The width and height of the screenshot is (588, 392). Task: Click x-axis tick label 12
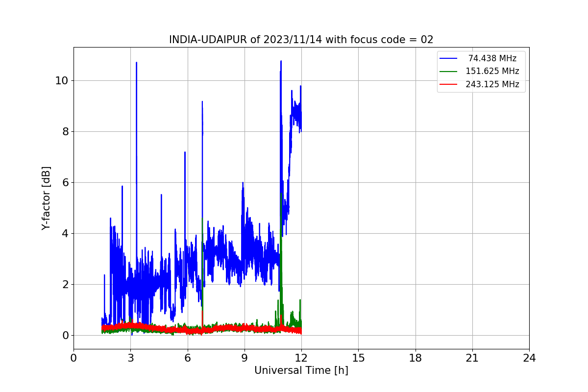[301, 358]
